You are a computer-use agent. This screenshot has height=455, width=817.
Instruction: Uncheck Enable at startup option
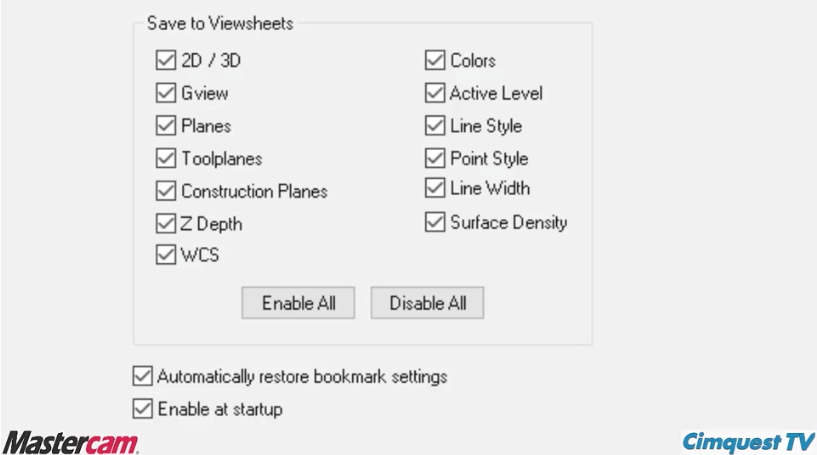[x=142, y=409]
